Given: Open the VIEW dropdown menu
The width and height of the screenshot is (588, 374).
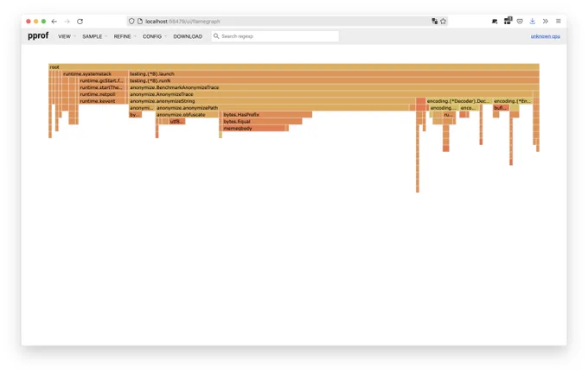Looking at the screenshot, I should click(x=67, y=36).
